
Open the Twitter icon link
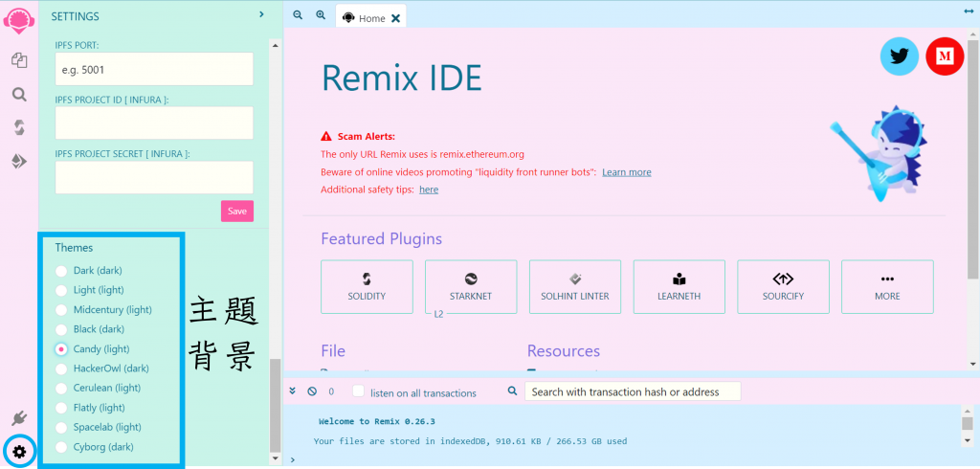point(899,56)
